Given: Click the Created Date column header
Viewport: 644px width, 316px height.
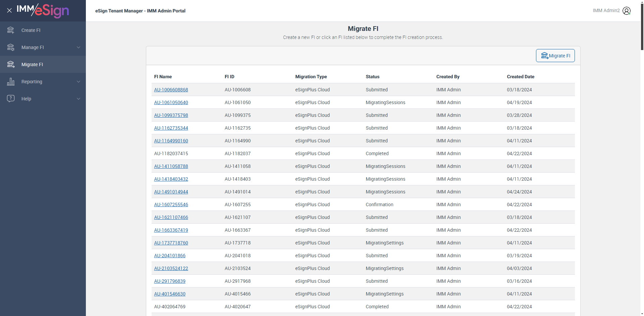Looking at the screenshot, I should [521, 77].
